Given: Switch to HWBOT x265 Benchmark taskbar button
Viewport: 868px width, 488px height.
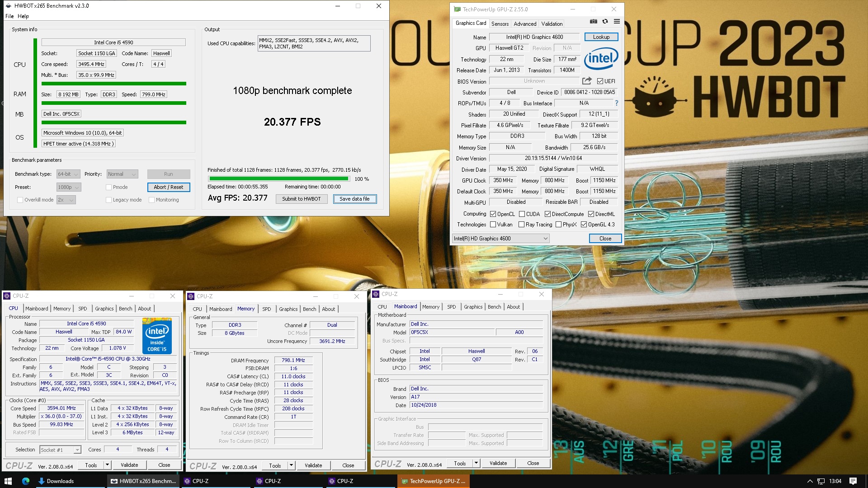Looking at the screenshot, I should tap(144, 481).
